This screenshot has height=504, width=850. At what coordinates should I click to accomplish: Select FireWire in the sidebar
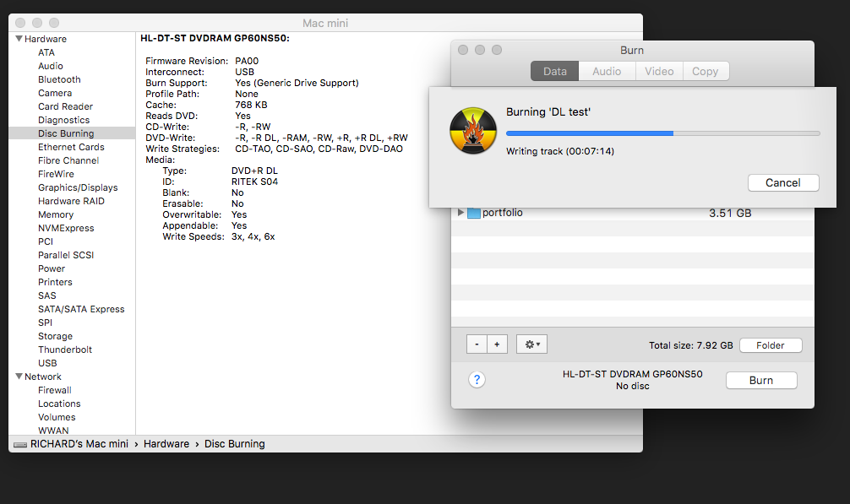pyautogui.click(x=56, y=174)
